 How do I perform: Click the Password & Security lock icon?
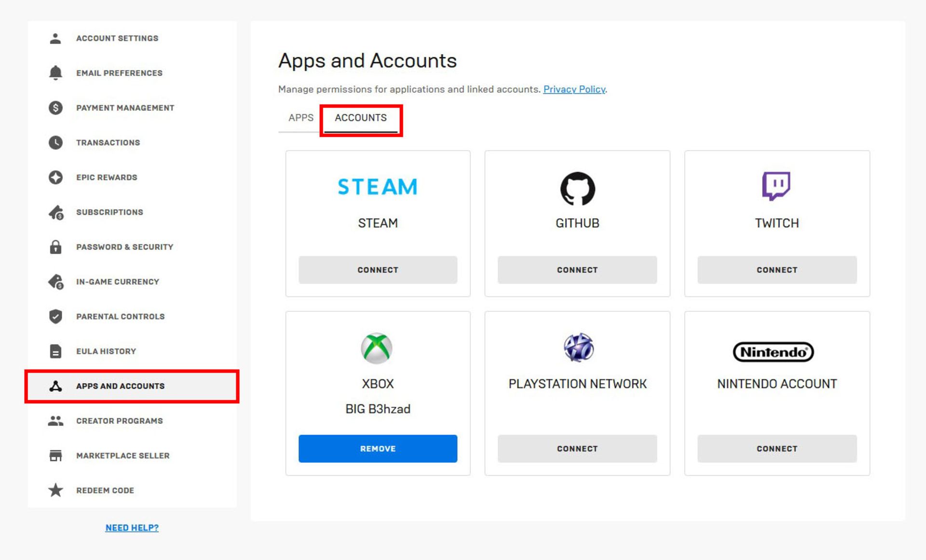tap(55, 247)
